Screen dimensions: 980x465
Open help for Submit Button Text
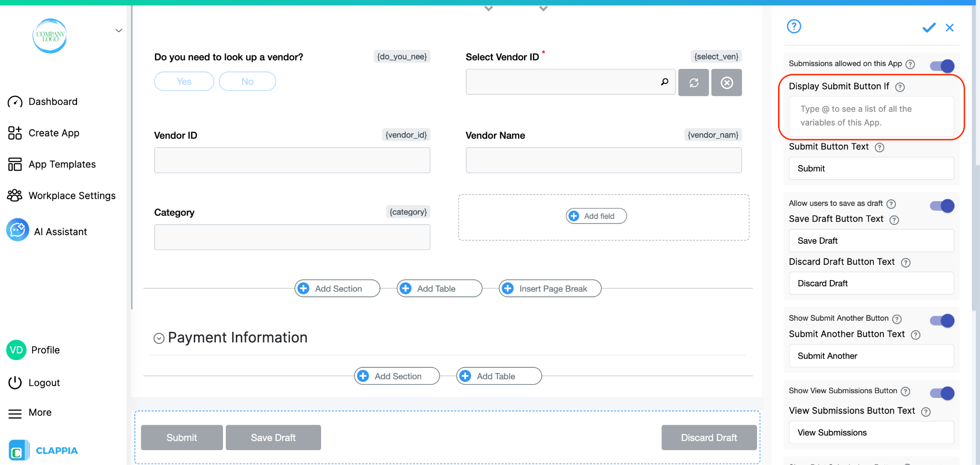(x=880, y=147)
